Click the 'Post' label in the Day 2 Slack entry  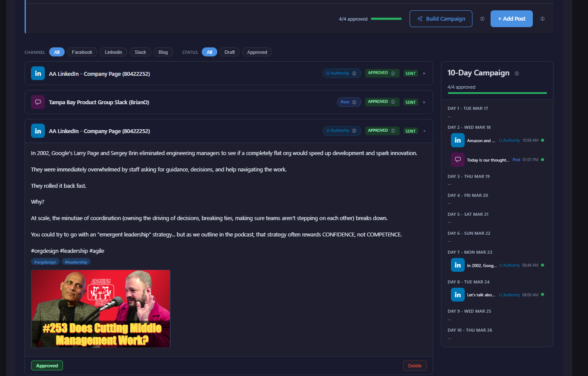(516, 160)
